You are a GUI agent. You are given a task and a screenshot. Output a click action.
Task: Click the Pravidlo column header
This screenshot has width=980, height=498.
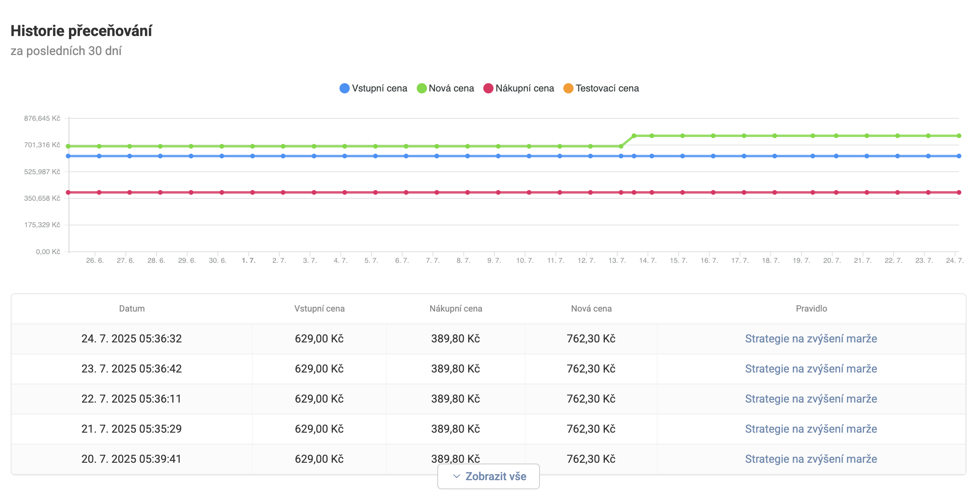811,308
